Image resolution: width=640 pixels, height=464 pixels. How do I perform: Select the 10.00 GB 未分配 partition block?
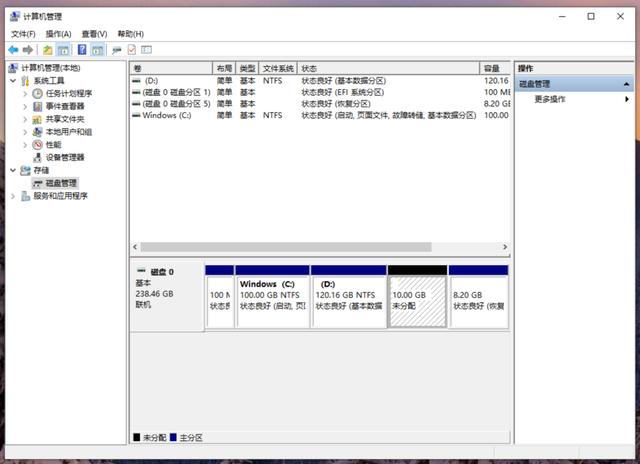coord(417,302)
